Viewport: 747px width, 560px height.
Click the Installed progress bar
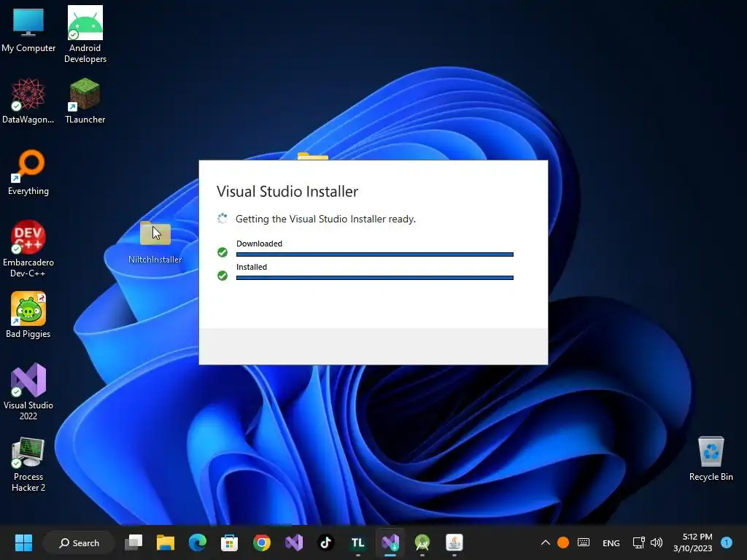(x=375, y=278)
